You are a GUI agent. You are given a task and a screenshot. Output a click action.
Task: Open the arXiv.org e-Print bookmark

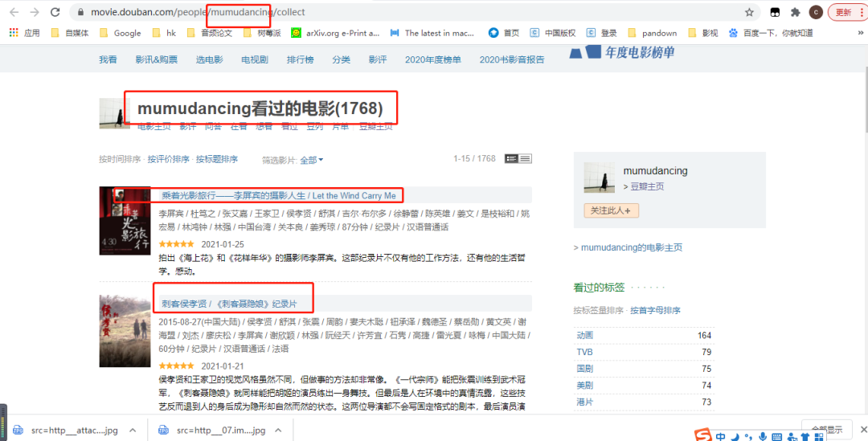click(335, 33)
